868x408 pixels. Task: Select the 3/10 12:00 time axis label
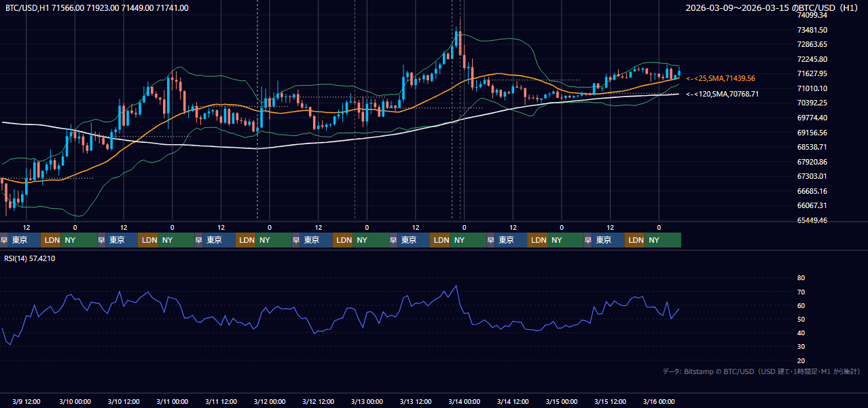[124, 401]
